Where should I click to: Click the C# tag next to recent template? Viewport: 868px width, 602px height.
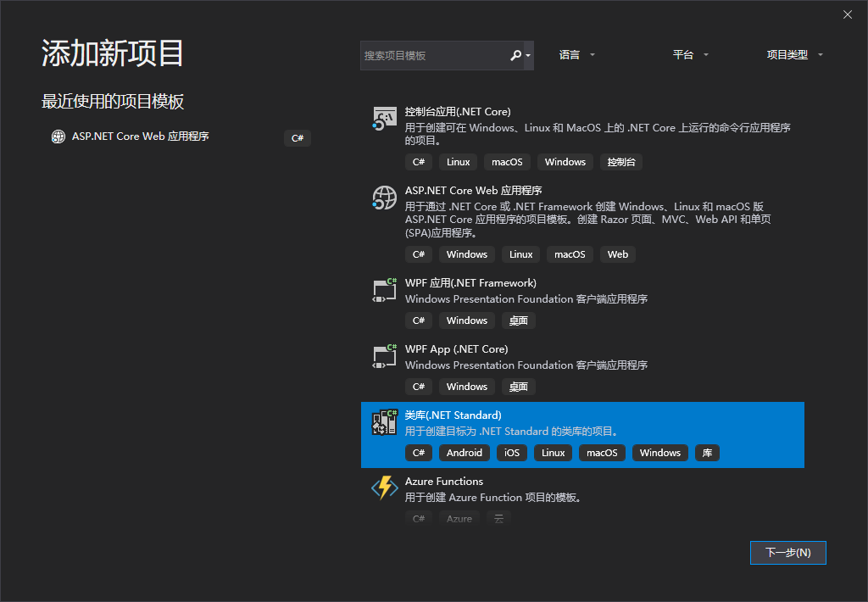point(297,137)
